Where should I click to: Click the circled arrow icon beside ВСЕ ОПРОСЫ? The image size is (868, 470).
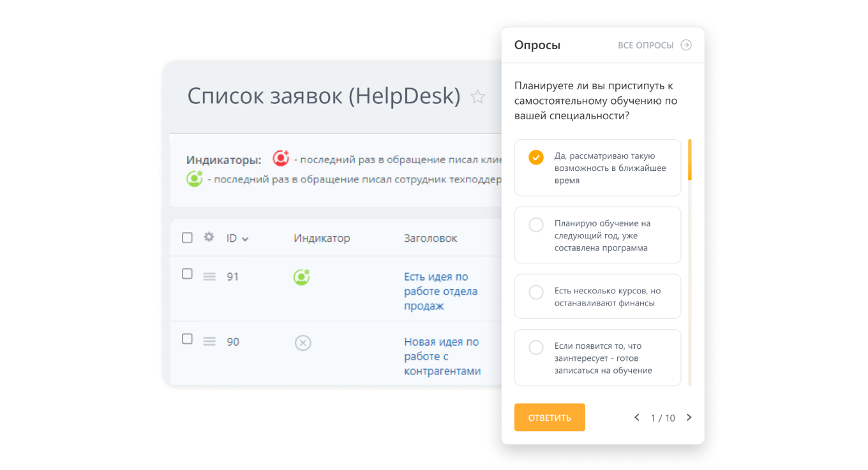pyautogui.click(x=686, y=45)
